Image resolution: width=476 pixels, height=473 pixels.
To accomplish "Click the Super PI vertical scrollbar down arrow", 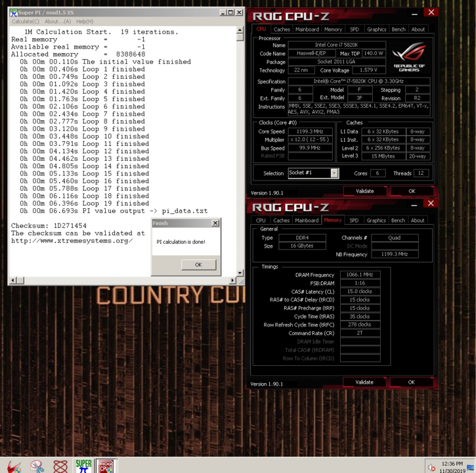I will pyautogui.click(x=240, y=273).
